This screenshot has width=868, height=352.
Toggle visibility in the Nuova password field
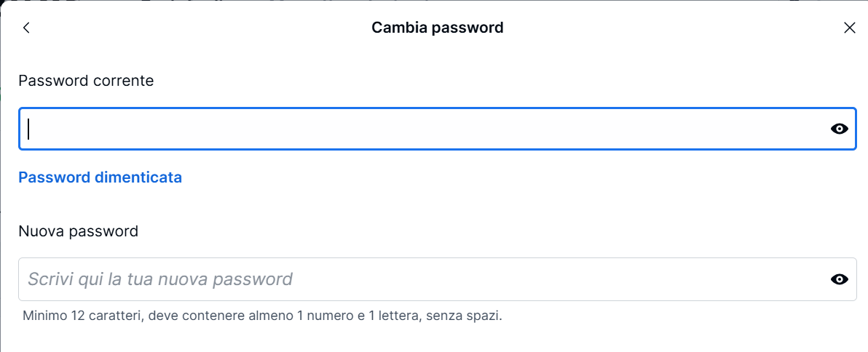[839, 279]
